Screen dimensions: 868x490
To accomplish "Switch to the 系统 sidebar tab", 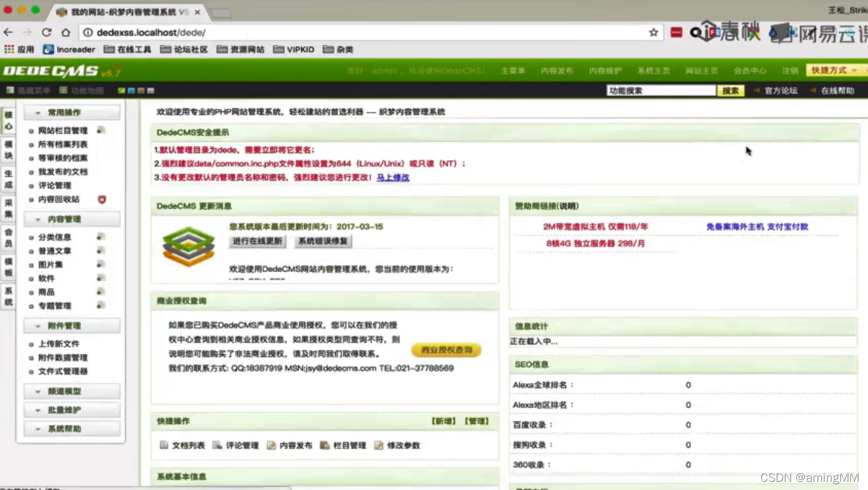I will (x=8, y=296).
